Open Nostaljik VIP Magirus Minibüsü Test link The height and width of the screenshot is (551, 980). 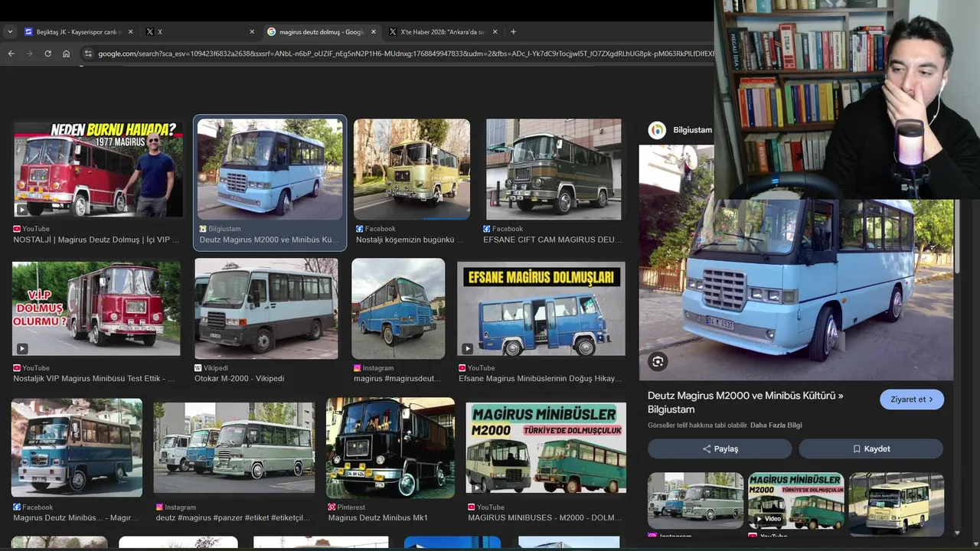point(93,379)
